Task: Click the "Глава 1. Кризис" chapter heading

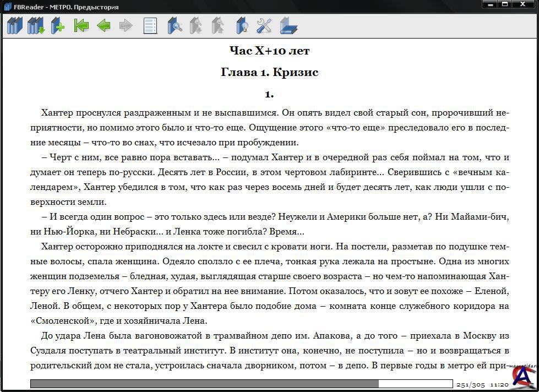Action: pyautogui.click(x=269, y=73)
